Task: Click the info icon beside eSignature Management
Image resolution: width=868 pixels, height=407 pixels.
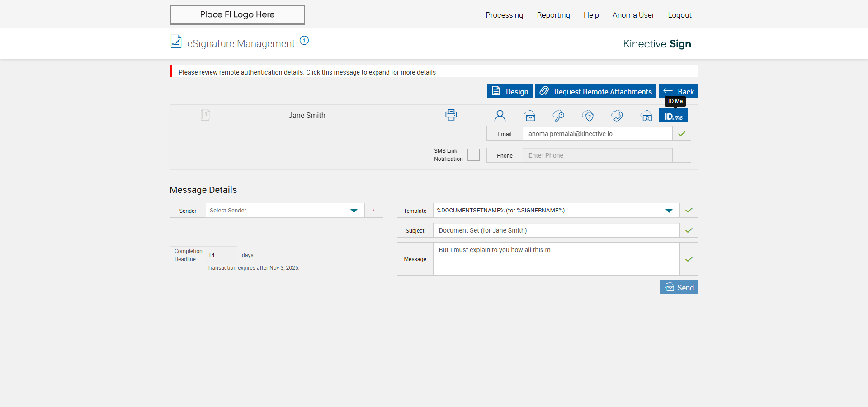Action: click(x=304, y=41)
